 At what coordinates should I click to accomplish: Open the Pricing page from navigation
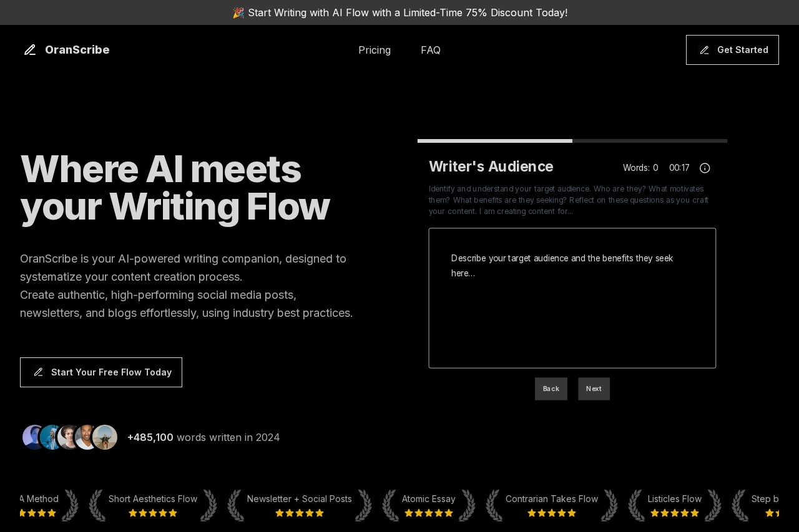(x=375, y=50)
